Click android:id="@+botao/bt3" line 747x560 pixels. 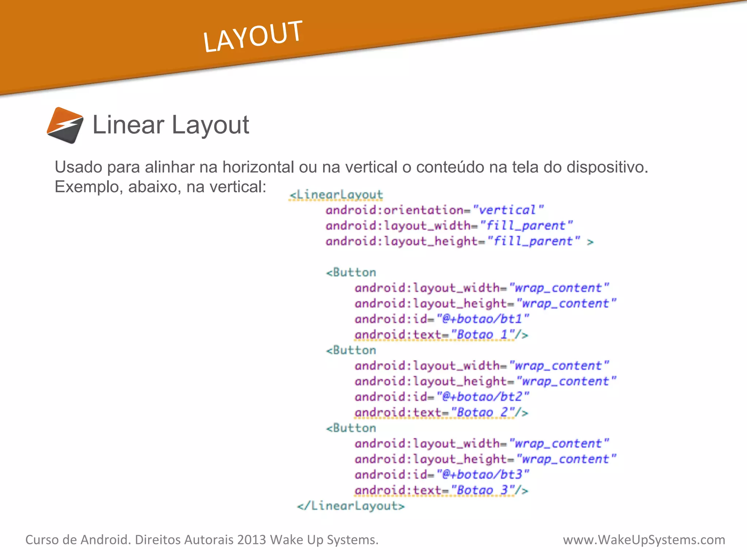442,475
